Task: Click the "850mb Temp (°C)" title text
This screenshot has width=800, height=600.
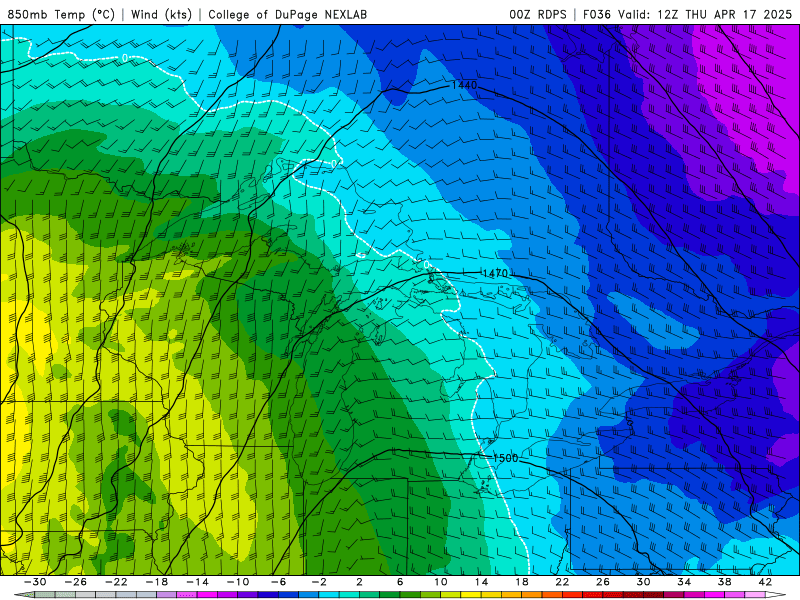Action: 61,14
